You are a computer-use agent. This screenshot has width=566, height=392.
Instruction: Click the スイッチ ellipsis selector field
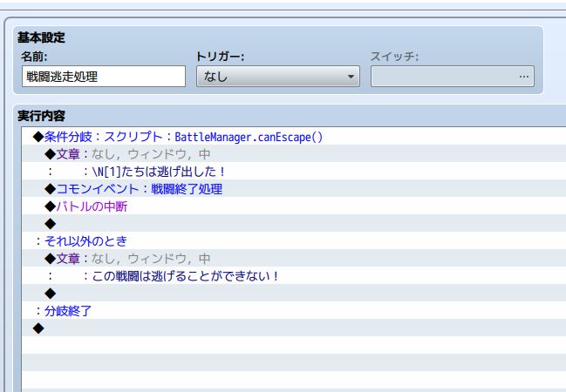[453, 76]
